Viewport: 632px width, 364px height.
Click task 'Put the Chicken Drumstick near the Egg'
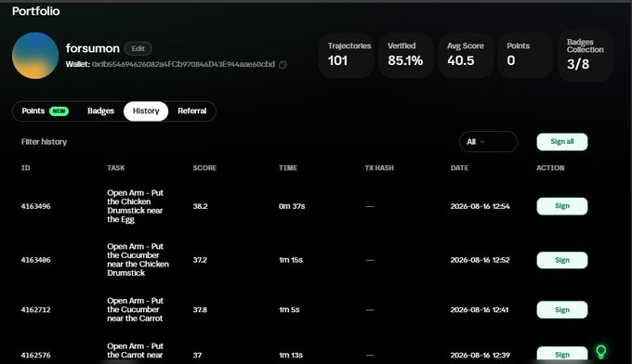click(135, 206)
